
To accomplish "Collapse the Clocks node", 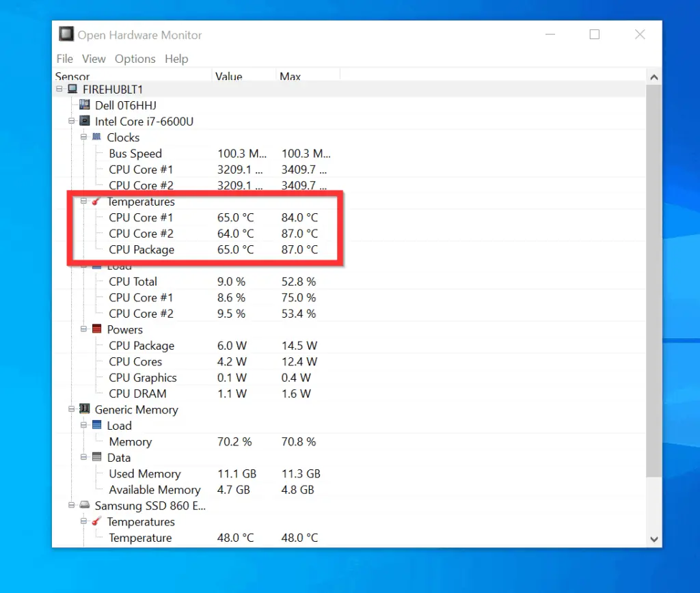I will coord(84,137).
